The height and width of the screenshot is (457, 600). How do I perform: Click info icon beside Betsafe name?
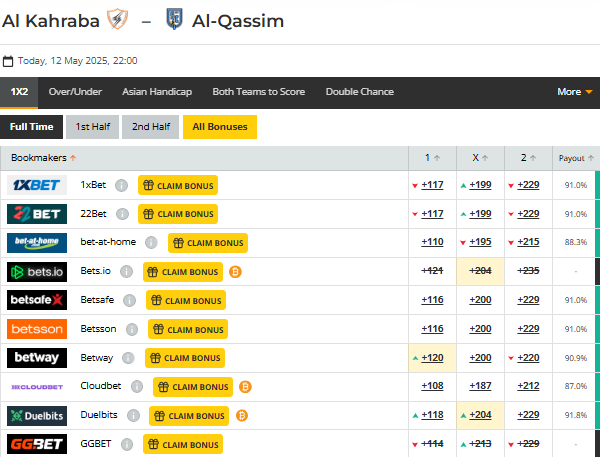pyautogui.click(x=130, y=300)
